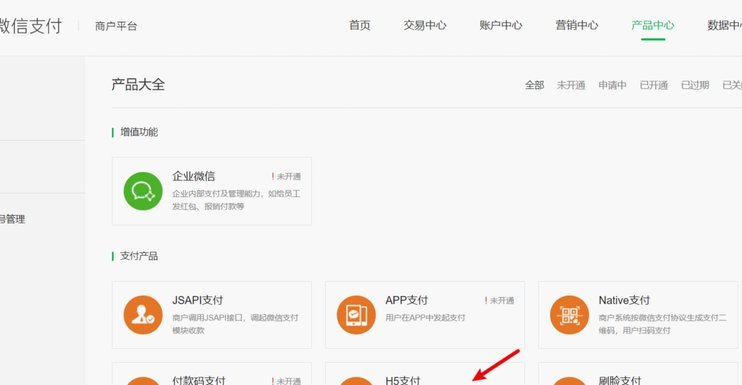The height and width of the screenshot is (385, 742).
Task: Filter products by 未开通
Action: (571, 85)
